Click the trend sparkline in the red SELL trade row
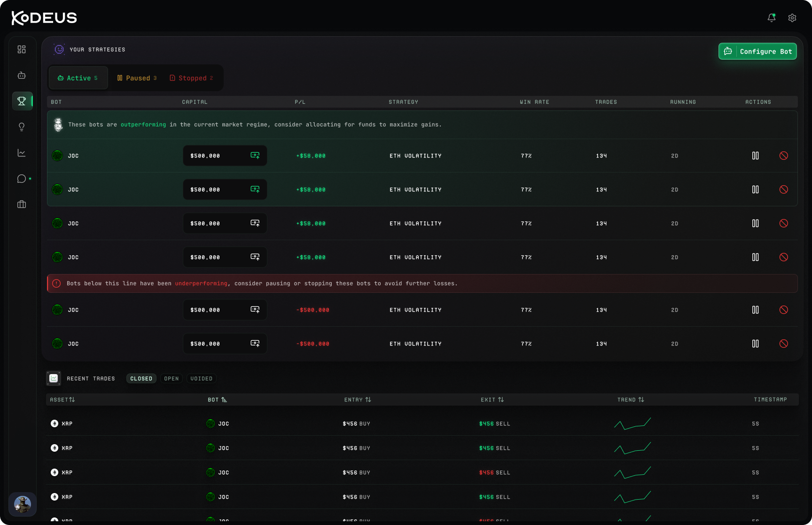This screenshot has width=812, height=525. (x=632, y=472)
